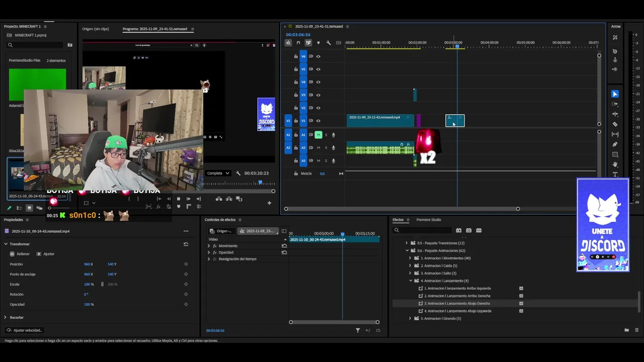The height and width of the screenshot is (362, 644).
Task: Select 2. Animacion | Lanzamiento Arriba Derecha preset
Action: click(x=457, y=296)
